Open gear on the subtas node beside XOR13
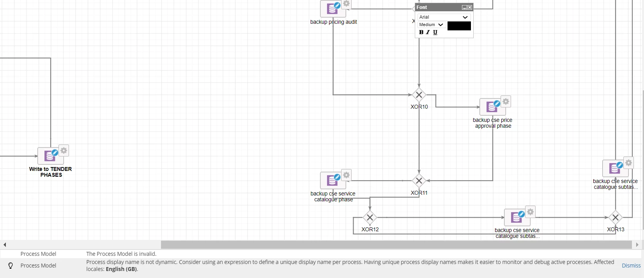Image resolution: width=644 pixels, height=278 pixels. 530,211
